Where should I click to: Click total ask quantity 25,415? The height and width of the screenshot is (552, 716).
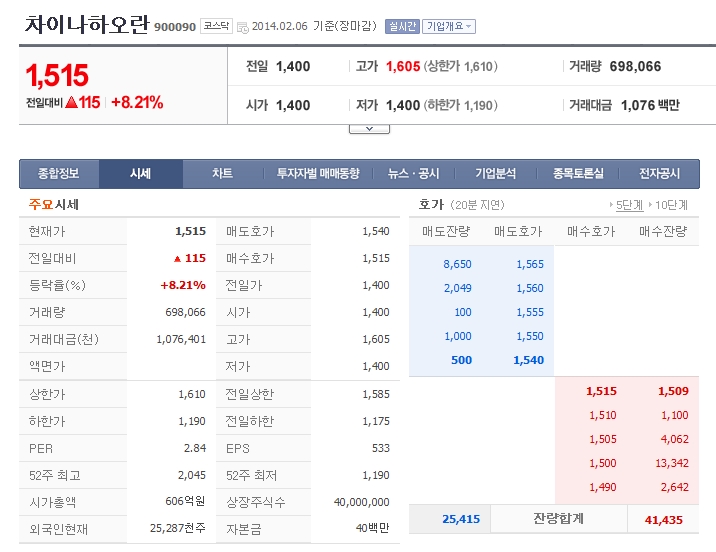coord(461,519)
